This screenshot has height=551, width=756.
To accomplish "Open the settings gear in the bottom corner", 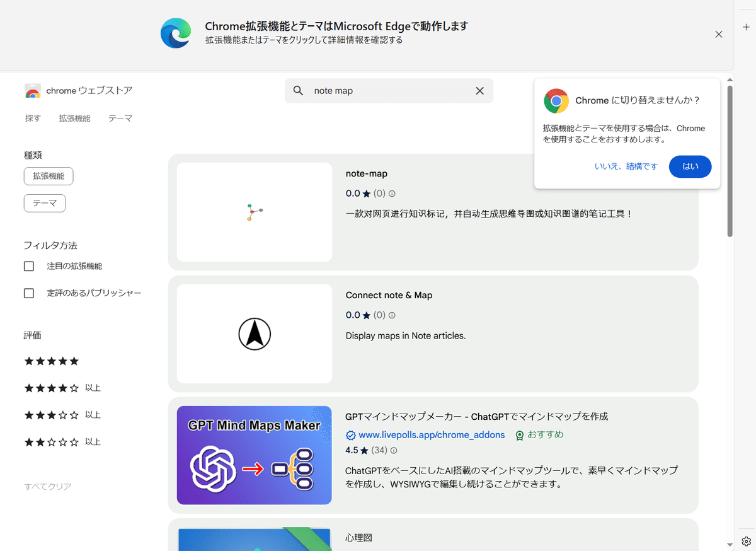I will (747, 541).
